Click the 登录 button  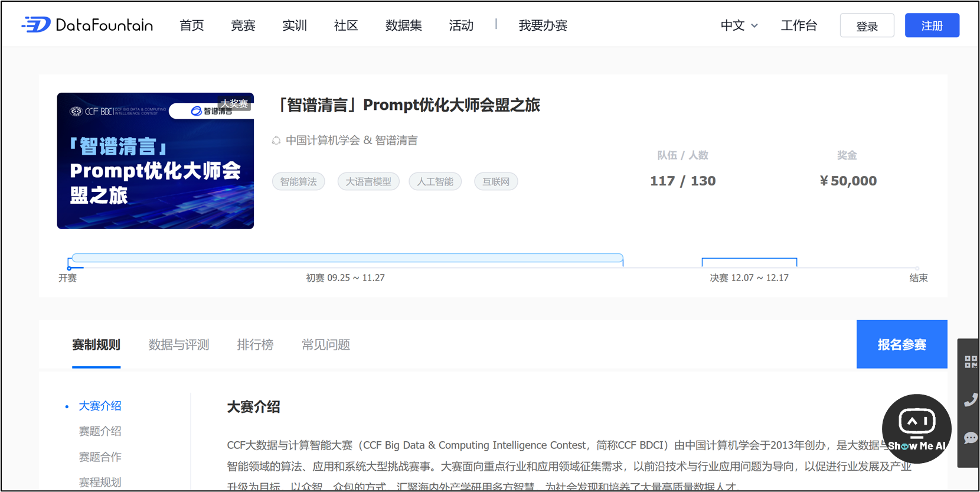(x=867, y=25)
